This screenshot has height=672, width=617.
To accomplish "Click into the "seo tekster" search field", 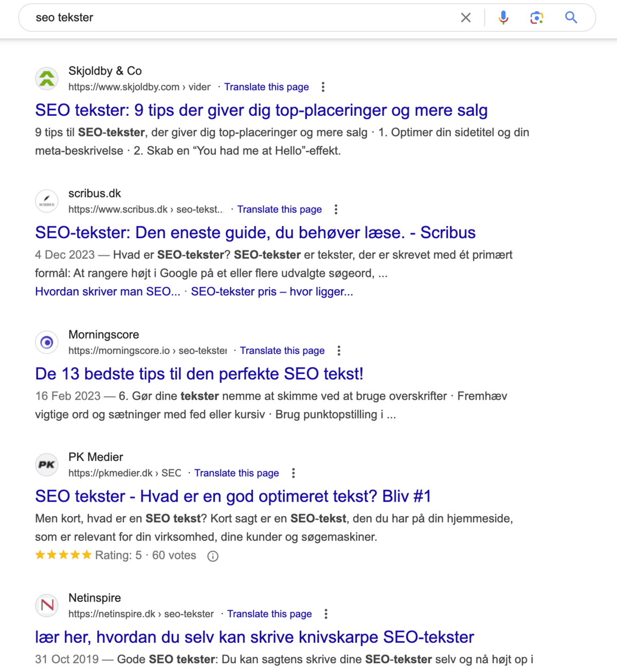I will point(231,18).
